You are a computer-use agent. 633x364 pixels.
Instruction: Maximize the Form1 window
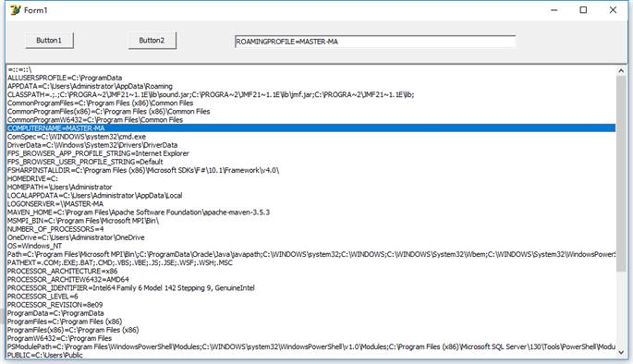pyautogui.click(x=583, y=10)
